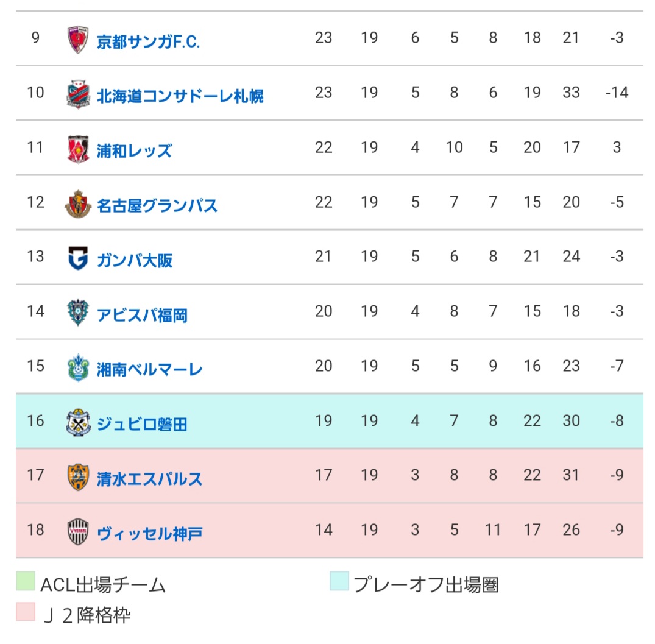Open the 京都サンガF.C. team link
Viewport: 655px width, 644px height.
148,41
